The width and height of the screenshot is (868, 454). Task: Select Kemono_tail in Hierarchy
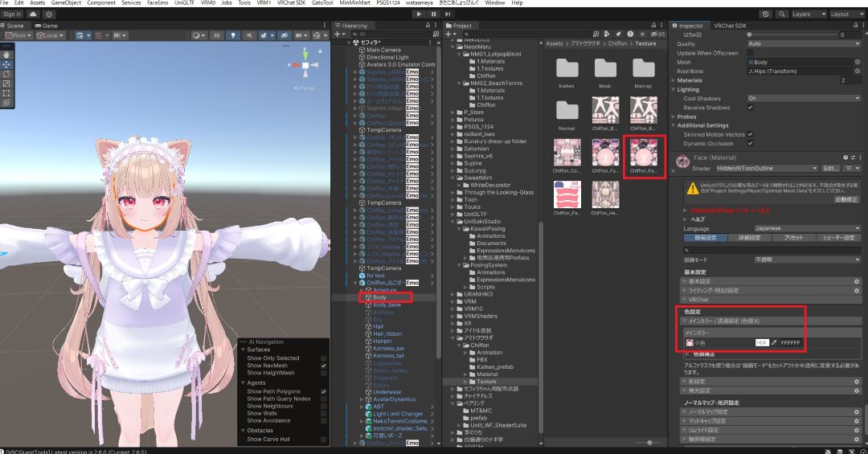[388, 355]
